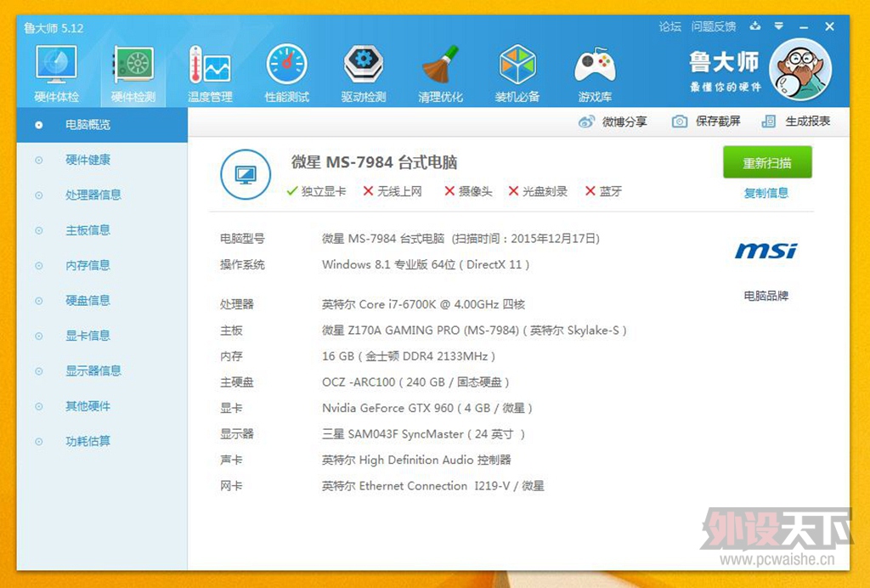The image size is (870, 588).
Task: Open 驱动检测 driver detection
Action: coord(364,74)
